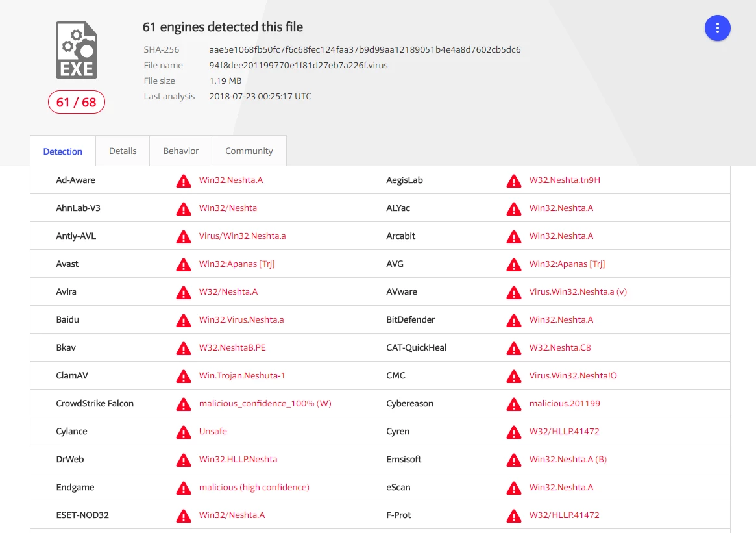Click the warning icon in Arcabit row
Viewport: 756px width, 533px height.
point(513,237)
